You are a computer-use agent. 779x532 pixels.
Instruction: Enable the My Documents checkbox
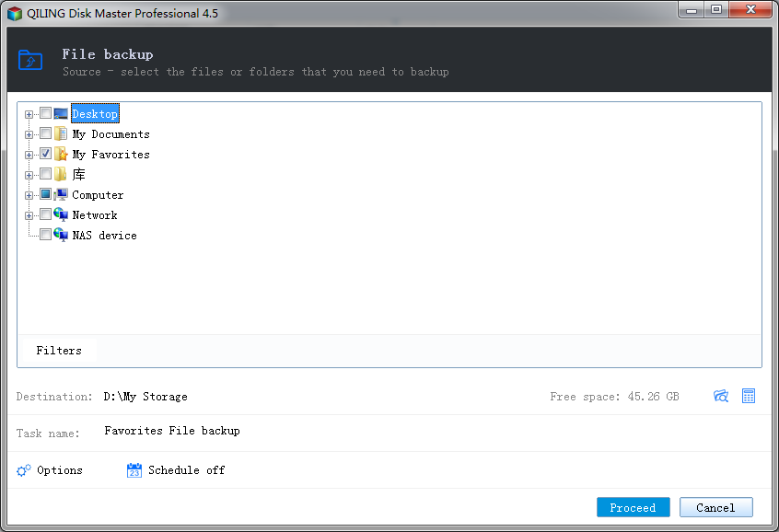click(44, 133)
